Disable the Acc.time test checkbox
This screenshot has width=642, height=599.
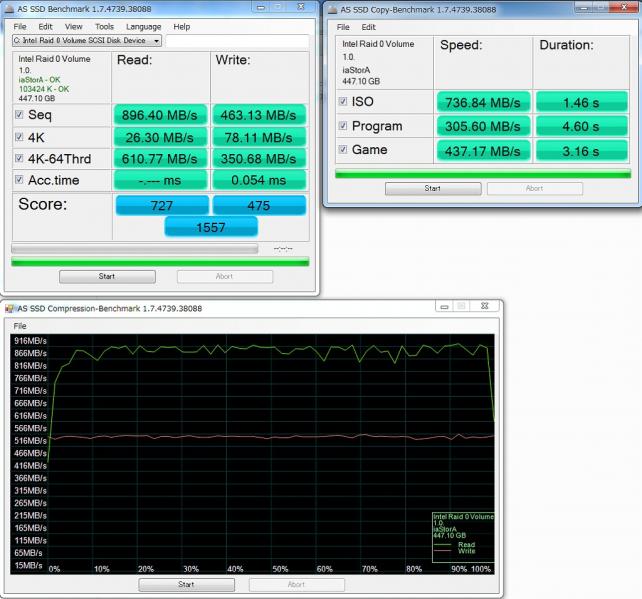(19, 180)
